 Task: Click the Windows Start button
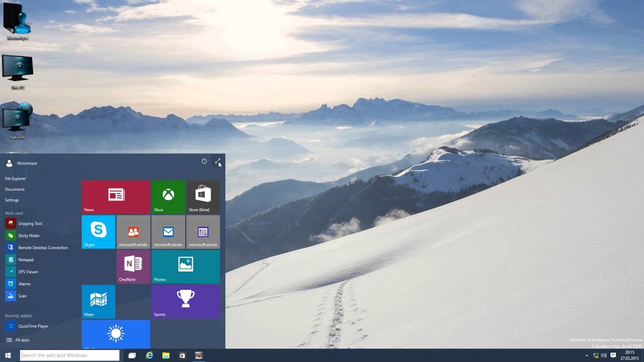coord(8,355)
